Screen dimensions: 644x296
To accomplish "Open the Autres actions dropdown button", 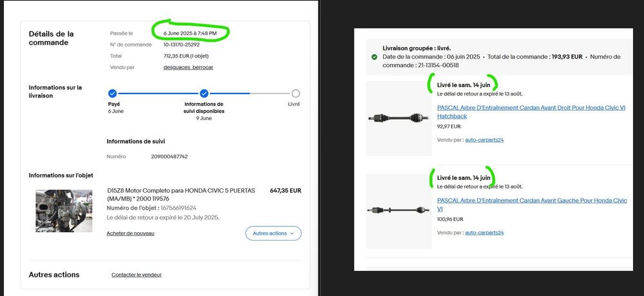I will tap(273, 233).
